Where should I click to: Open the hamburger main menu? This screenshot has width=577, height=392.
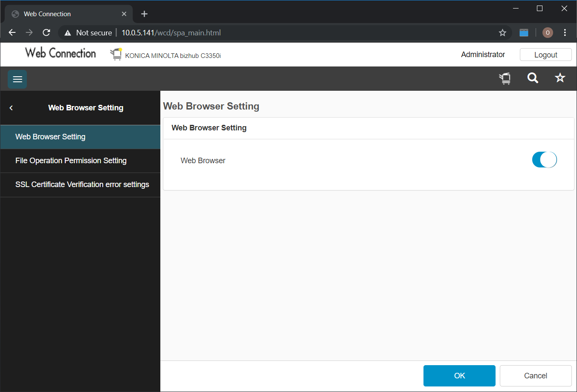pyautogui.click(x=17, y=79)
